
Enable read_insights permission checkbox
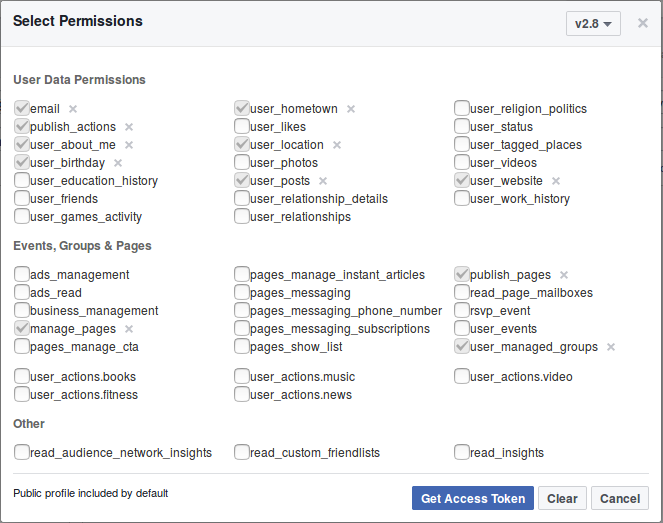[x=462, y=453]
